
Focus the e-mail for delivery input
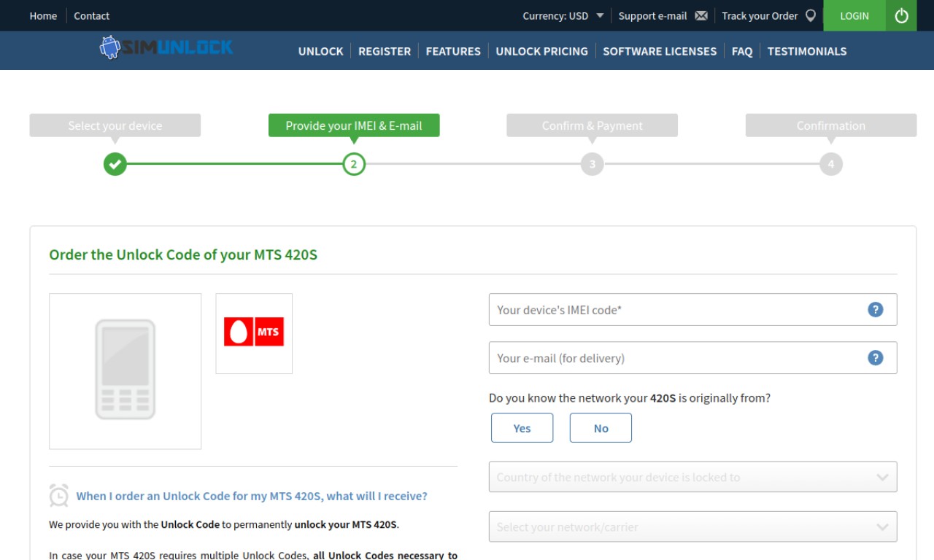(692, 357)
